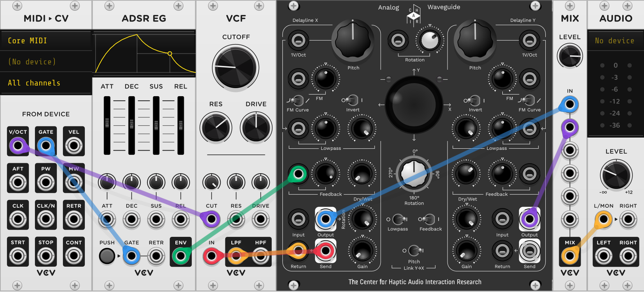
Task: Toggle the Feedback link switch
Action: [x=429, y=219]
